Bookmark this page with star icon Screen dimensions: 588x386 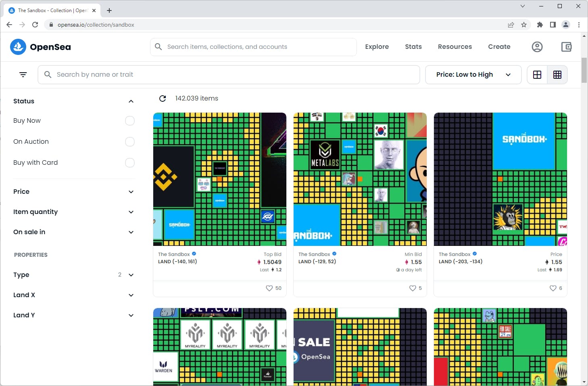pyautogui.click(x=524, y=25)
